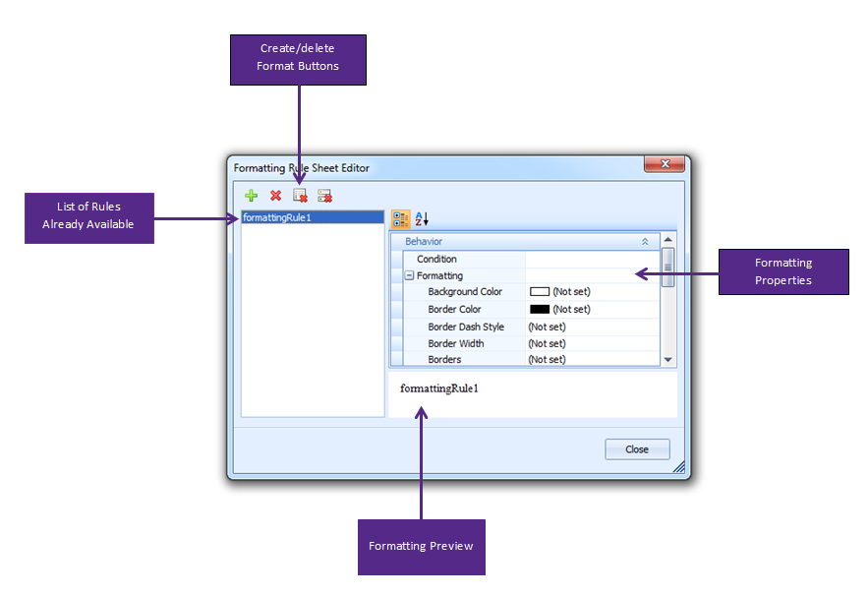This screenshot has width=868, height=596.
Task: Collapse the Formatting property group
Action: (409, 275)
